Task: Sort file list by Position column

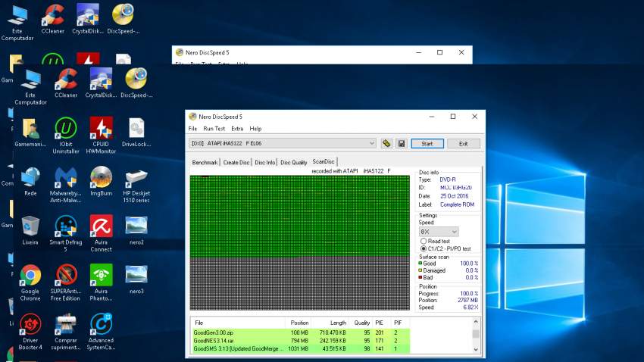Action: coord(299,323)
